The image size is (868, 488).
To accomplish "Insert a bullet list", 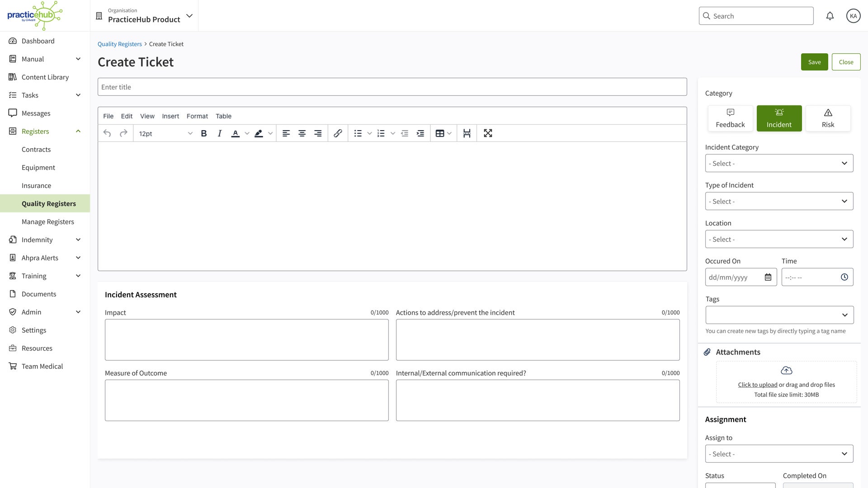I will [358, 133].
